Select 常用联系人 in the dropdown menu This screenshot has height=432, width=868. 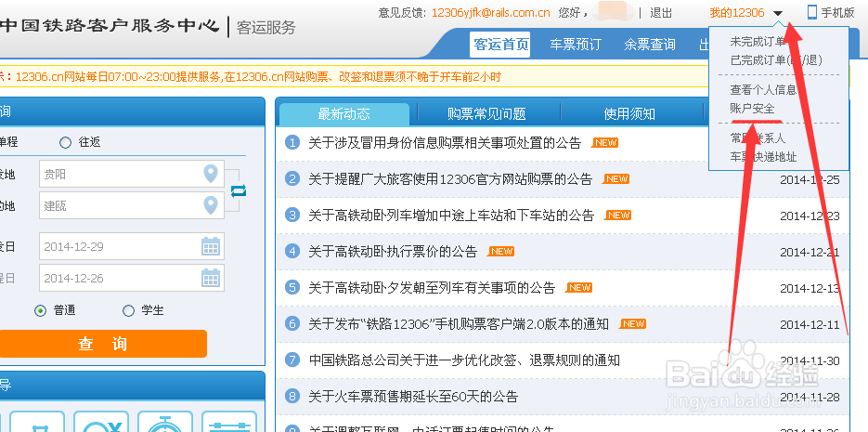click(758, 137)
